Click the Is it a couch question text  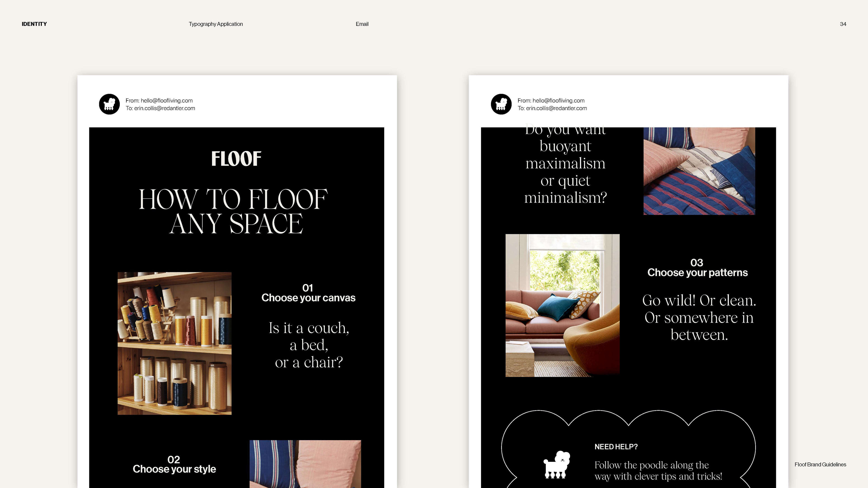[309, 345]
